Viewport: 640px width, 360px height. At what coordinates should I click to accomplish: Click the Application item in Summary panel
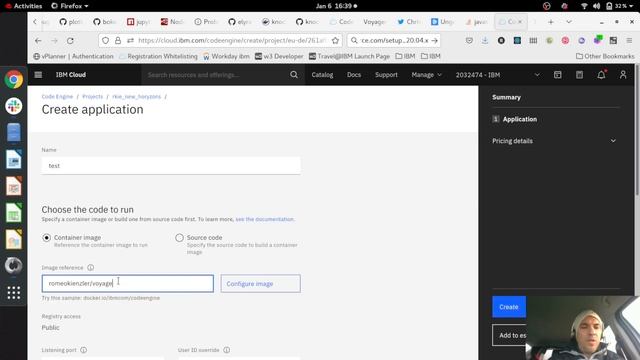click(x=515, y=119)
